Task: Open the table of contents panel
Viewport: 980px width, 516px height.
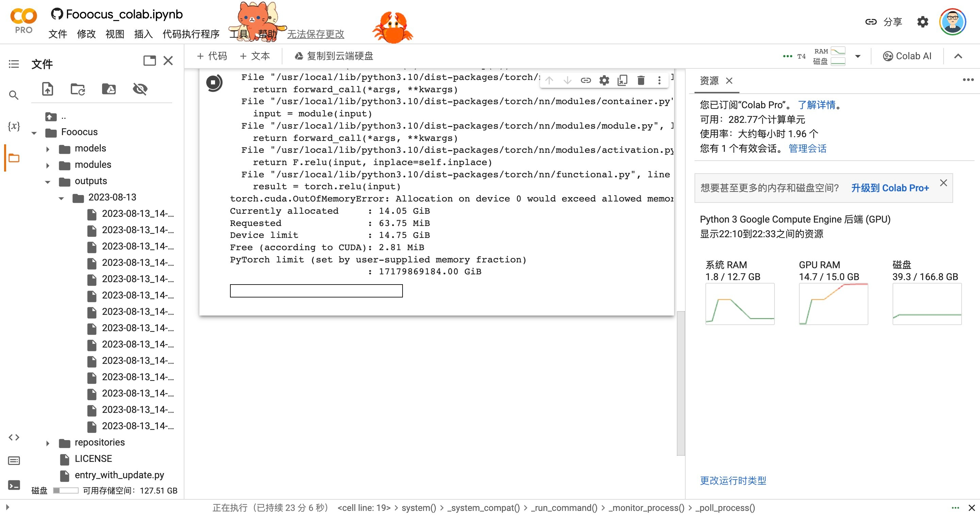Action: click(x=13, y=64)
